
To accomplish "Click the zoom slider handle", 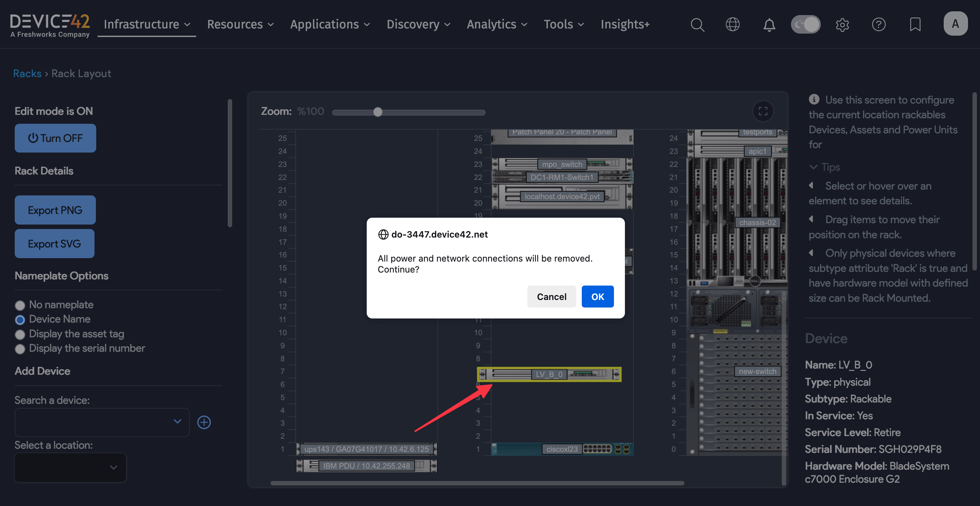I will (377, 112).
